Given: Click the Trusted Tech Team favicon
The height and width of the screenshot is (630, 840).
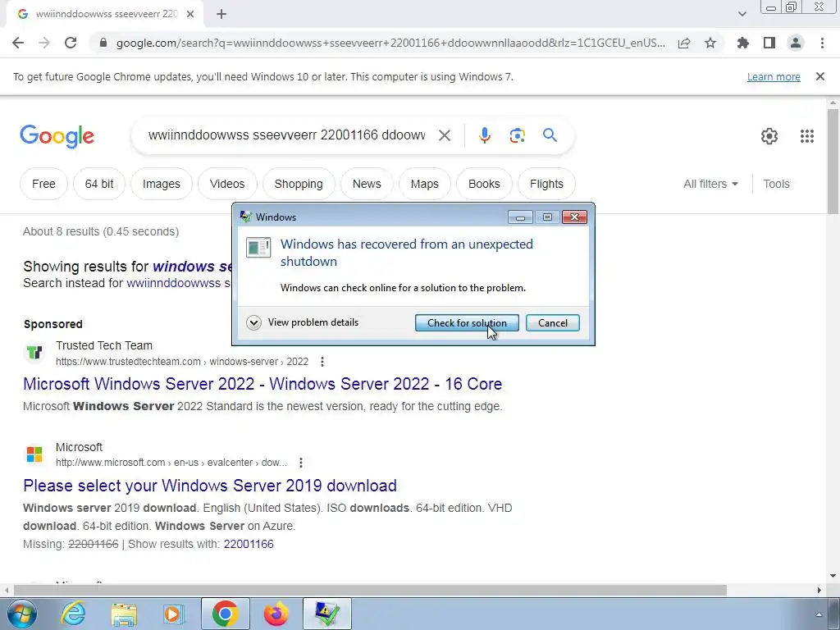Looking at the screenshot, I should pyautogui.click(x=34, y=353).
